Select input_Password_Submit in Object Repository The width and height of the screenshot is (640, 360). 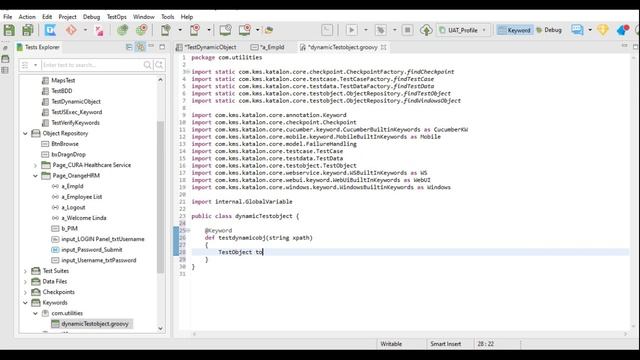tap(91, 250)
